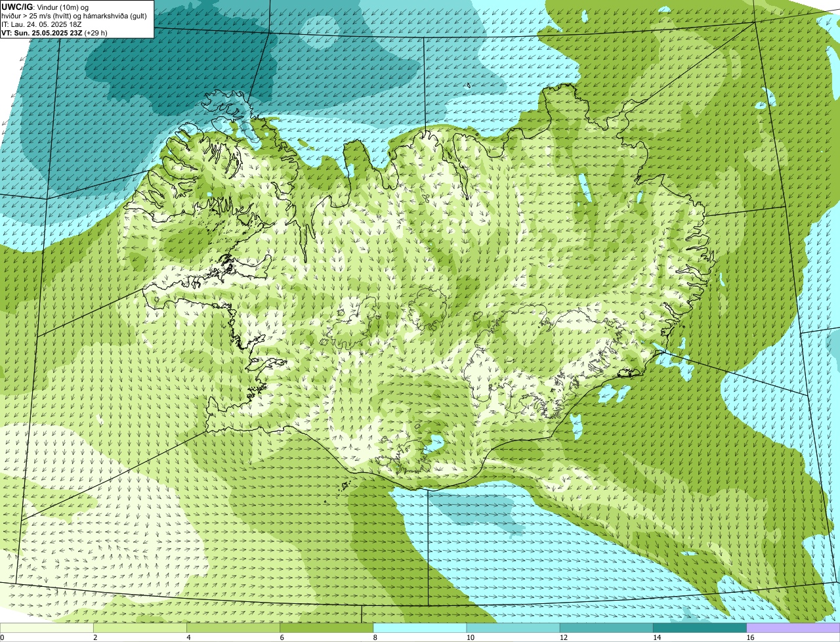Click the legend scale label 8

(x=375, y=637)
